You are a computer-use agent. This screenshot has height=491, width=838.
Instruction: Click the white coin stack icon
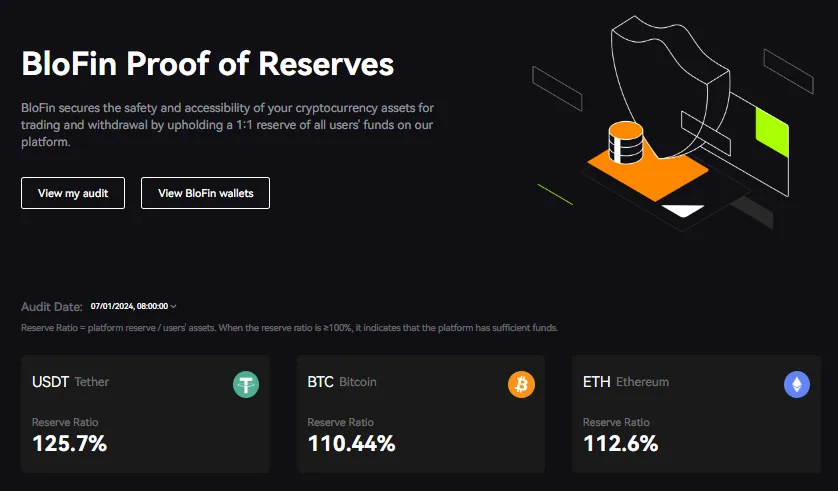[623, 145]
